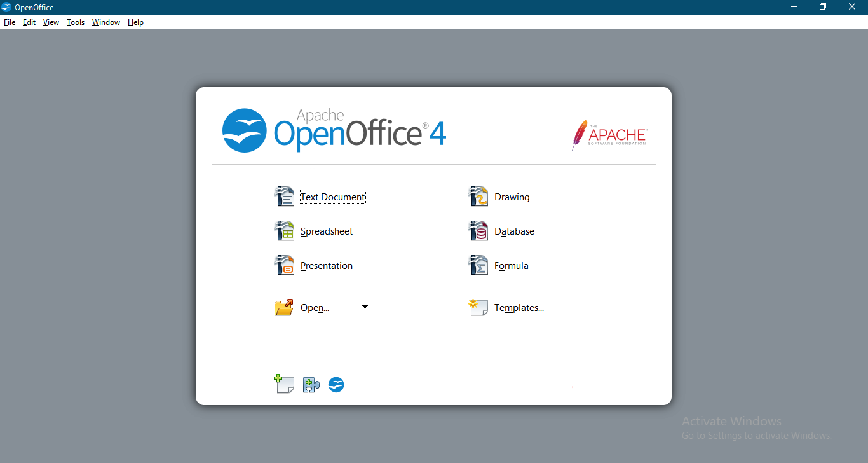The height and width of the screenshot is (463, 868).
Task: Click the Formula math icon
Action: click(x=478, y=265)
